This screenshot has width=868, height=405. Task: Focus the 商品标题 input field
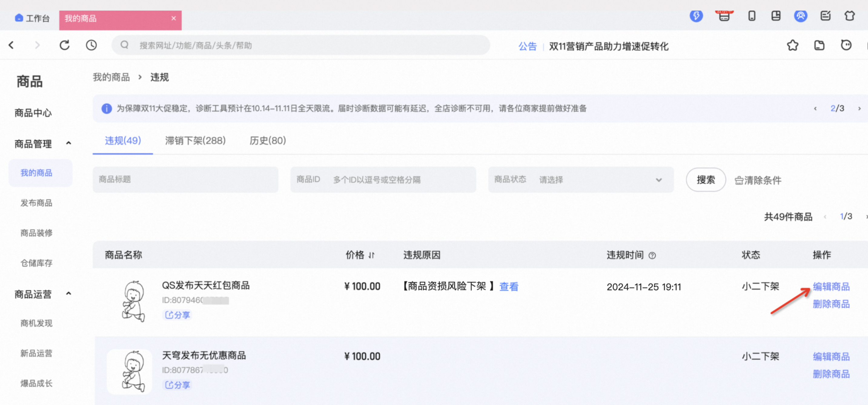[185, 180]
